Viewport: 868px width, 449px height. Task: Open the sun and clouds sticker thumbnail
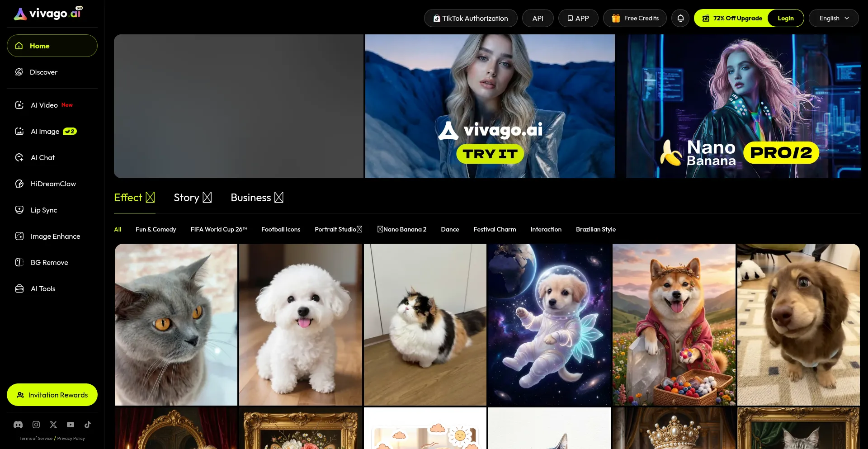(x=425, y=428)
